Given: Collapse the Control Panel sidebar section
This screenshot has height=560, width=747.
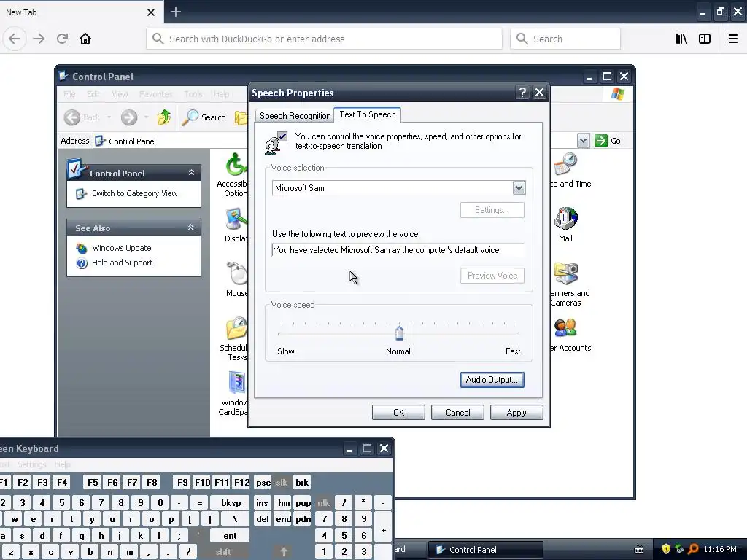Looking at the screenshot, I should [x=191, y=172].
